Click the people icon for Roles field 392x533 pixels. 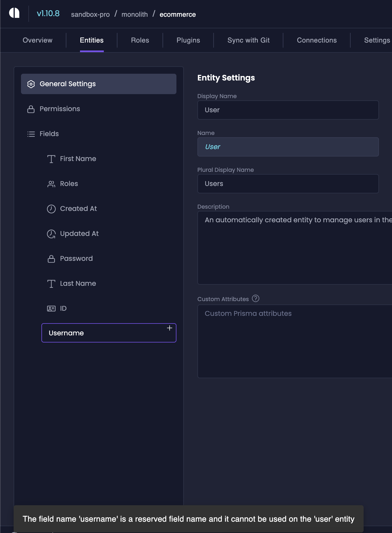[x=51, y=184]
